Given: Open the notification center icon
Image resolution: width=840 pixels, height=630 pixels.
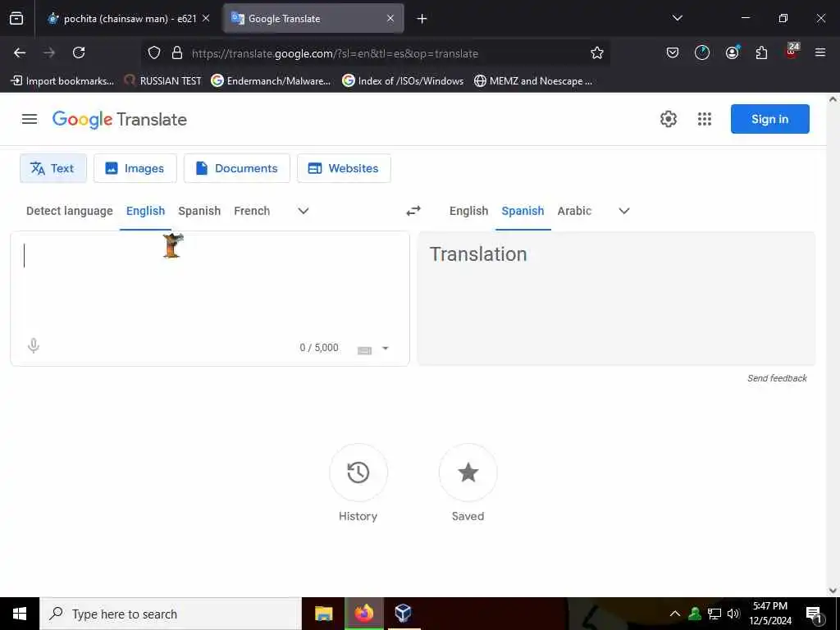Looking at the screenshot, I should (815, 614).
